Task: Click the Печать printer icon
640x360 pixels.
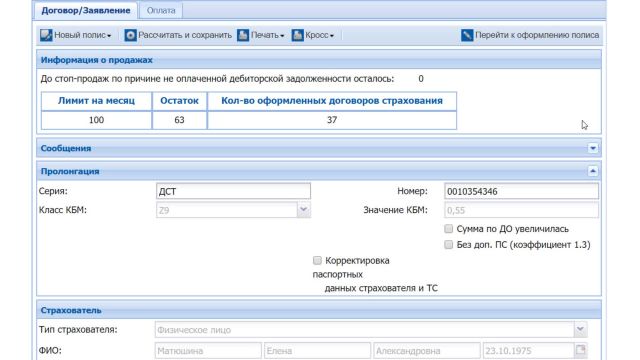Action: 243,35
